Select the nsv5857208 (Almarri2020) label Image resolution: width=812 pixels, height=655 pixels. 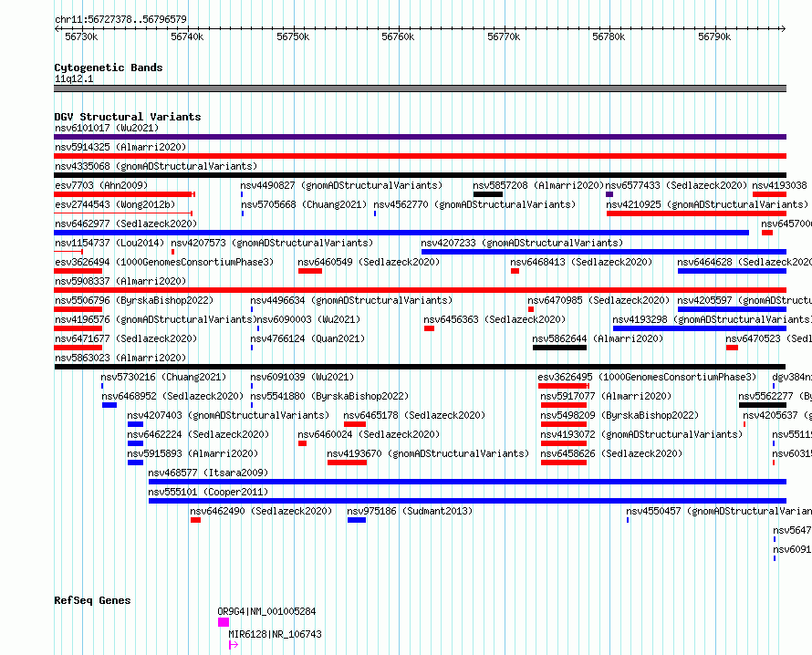[x=538, y=185]
